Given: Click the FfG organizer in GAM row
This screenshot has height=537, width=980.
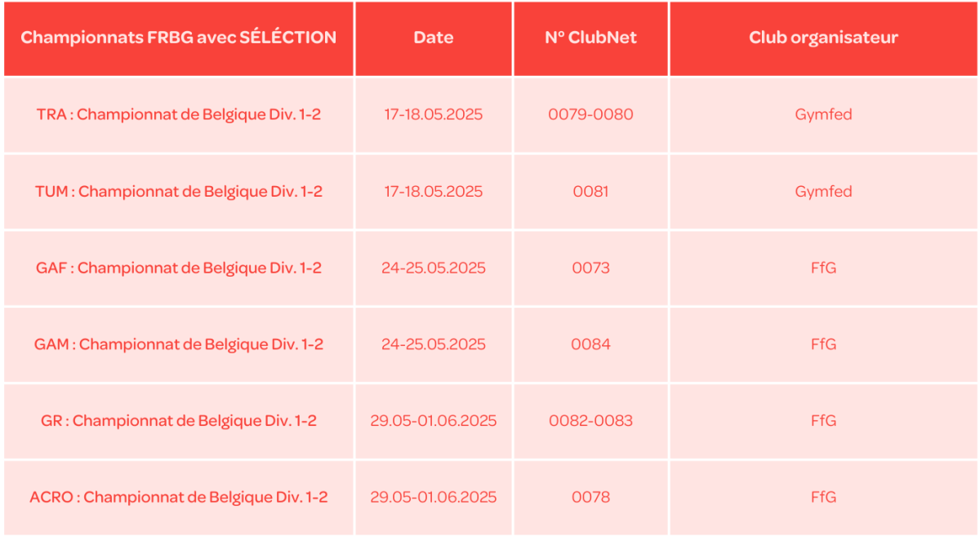Looking at the screenshot, I should [x=823, y=344].
